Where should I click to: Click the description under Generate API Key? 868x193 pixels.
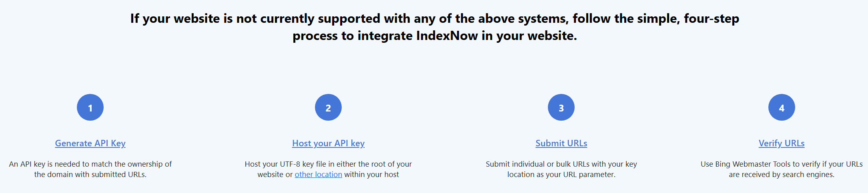[x=90, y=169]
